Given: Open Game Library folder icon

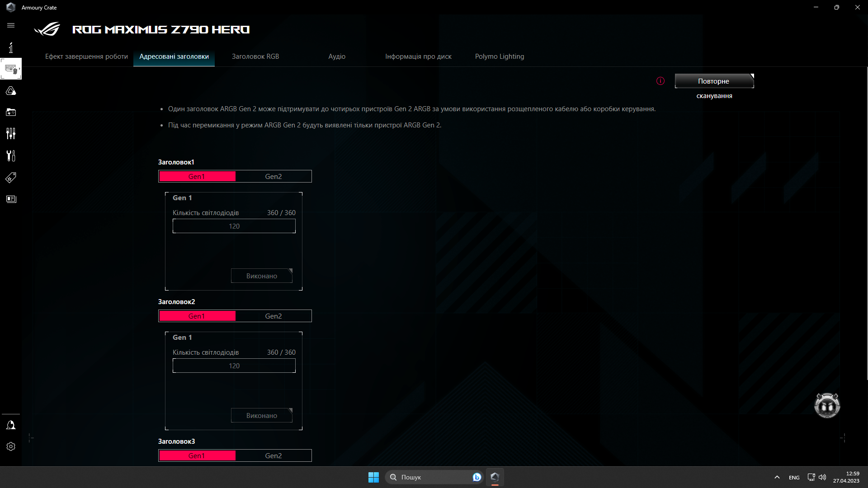Looking at the screenshot, I should click(x=11, y=112).
